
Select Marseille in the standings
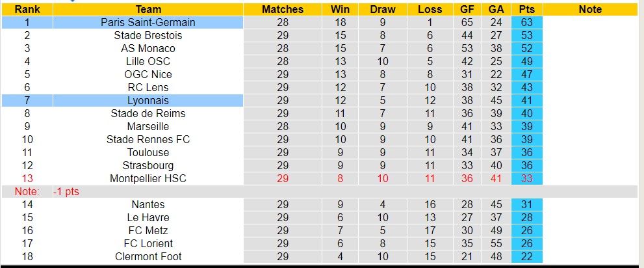pos(148,126)
